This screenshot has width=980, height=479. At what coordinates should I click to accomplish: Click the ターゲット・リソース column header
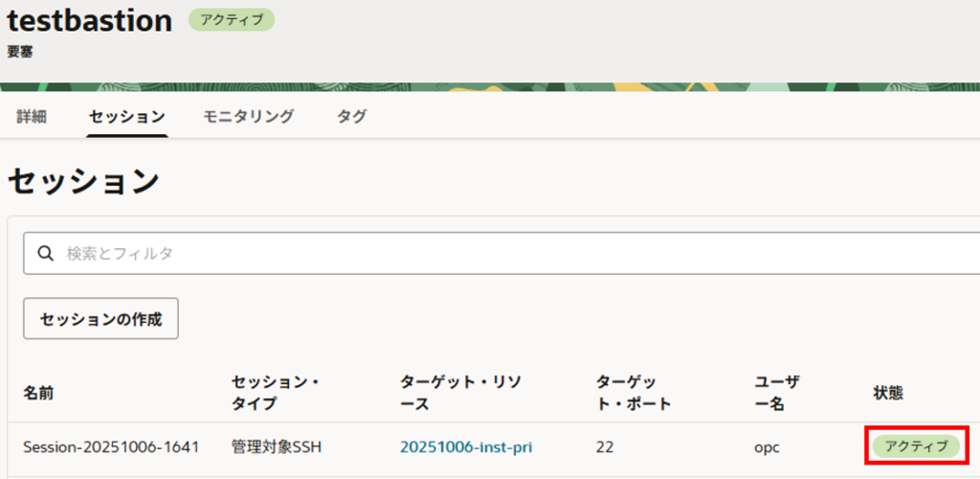point(461,393)
